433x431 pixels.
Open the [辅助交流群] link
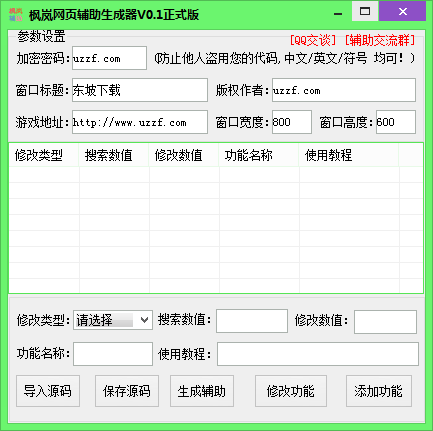pyautogui.click(x=379, y=40)
